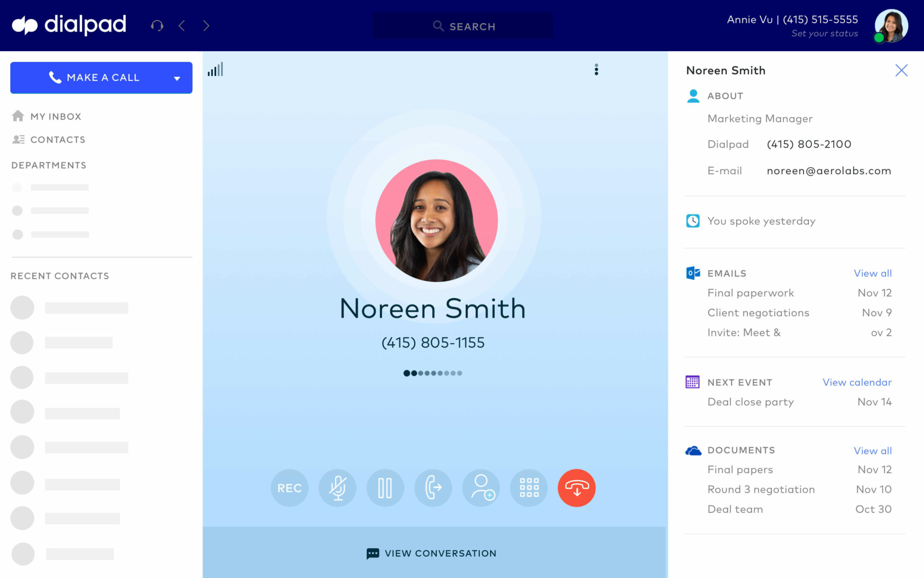Select the second carousel dot

click(x=414, y=373)
